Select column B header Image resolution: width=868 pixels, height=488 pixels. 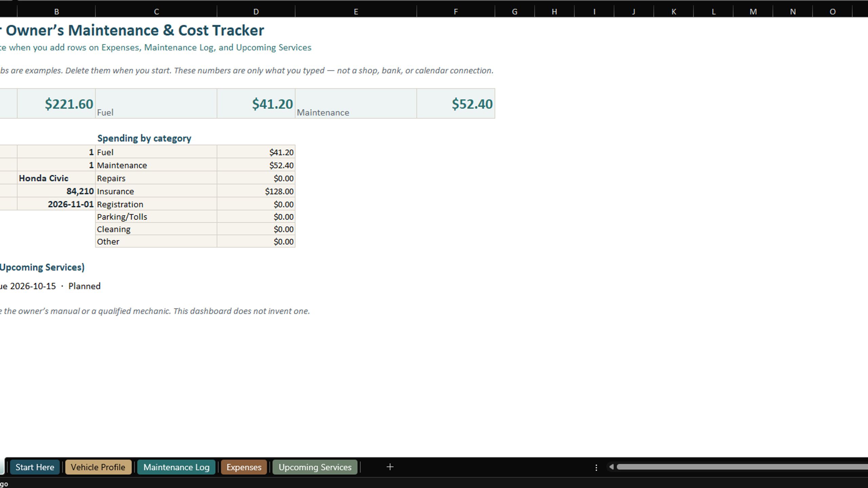click(x=56, y=12)
